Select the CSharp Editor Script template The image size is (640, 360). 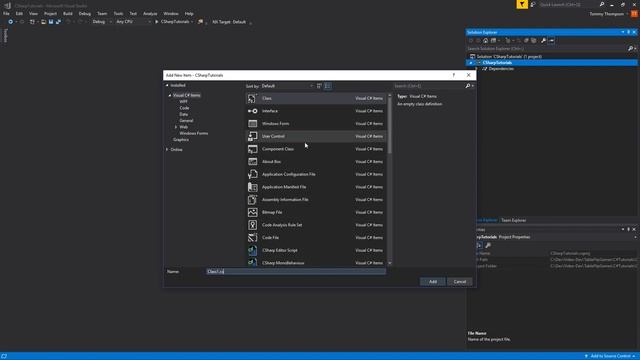click(316, 250)
